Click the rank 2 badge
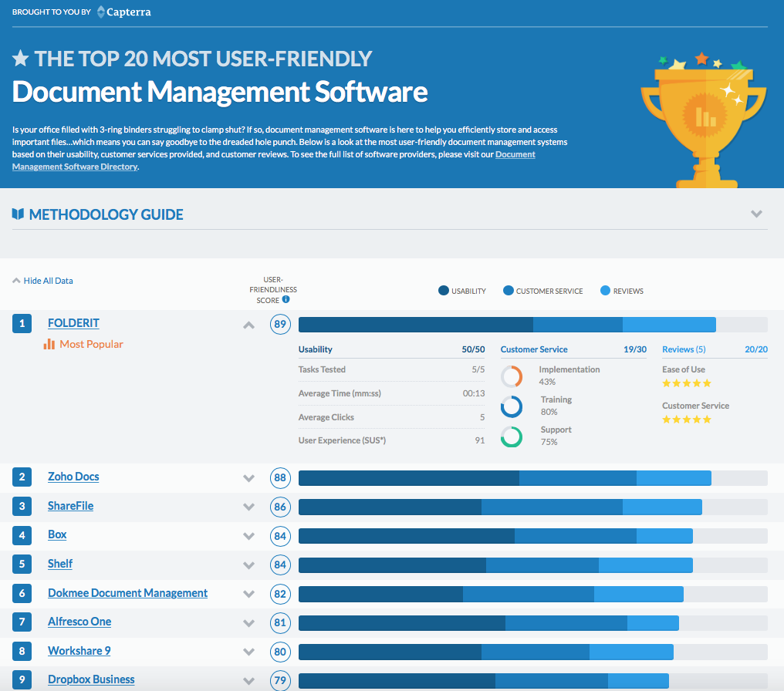The image size is (784, 691). pyautogui.click(x=22, y=477)
